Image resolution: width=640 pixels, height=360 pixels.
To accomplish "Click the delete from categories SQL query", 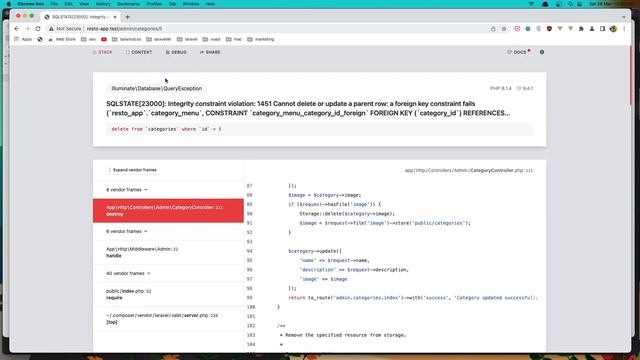I will click(320, 129).
